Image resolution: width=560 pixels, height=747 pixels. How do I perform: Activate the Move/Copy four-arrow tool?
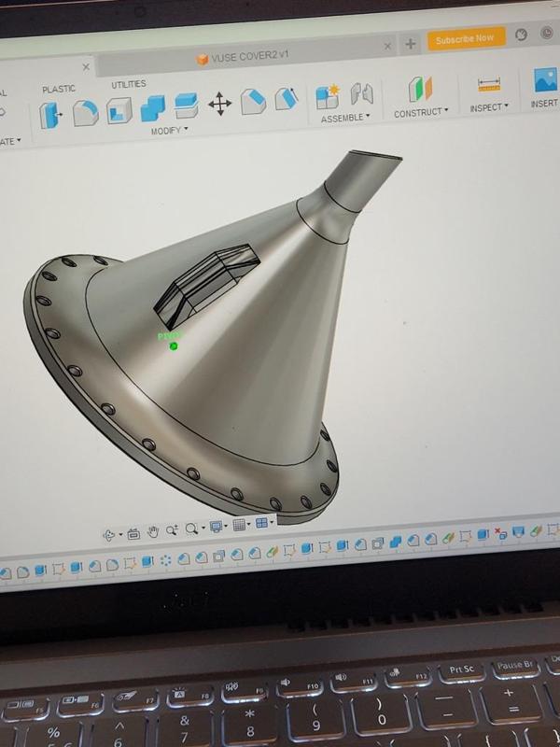pos(219,104)
